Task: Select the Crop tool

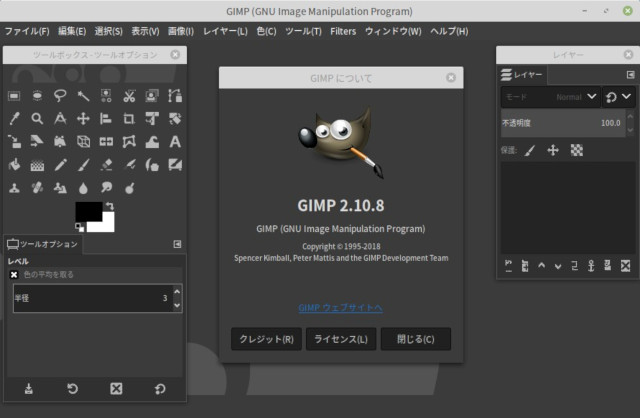Action: pos(129,119)
